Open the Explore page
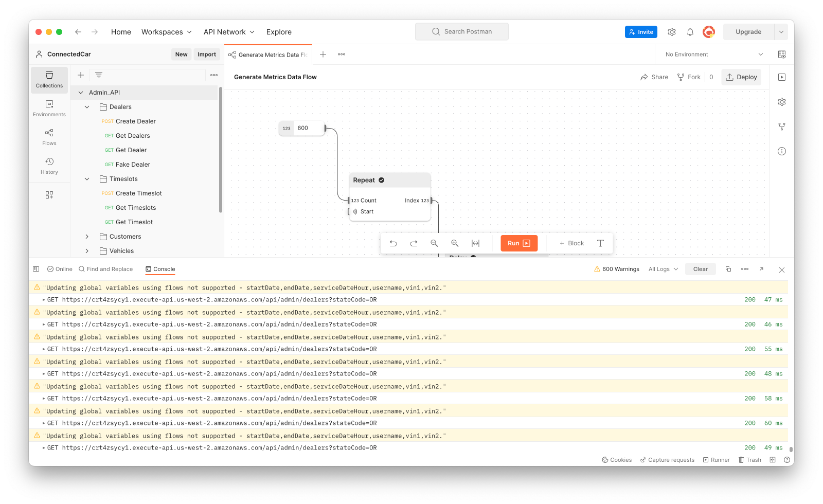 (279, 32)
